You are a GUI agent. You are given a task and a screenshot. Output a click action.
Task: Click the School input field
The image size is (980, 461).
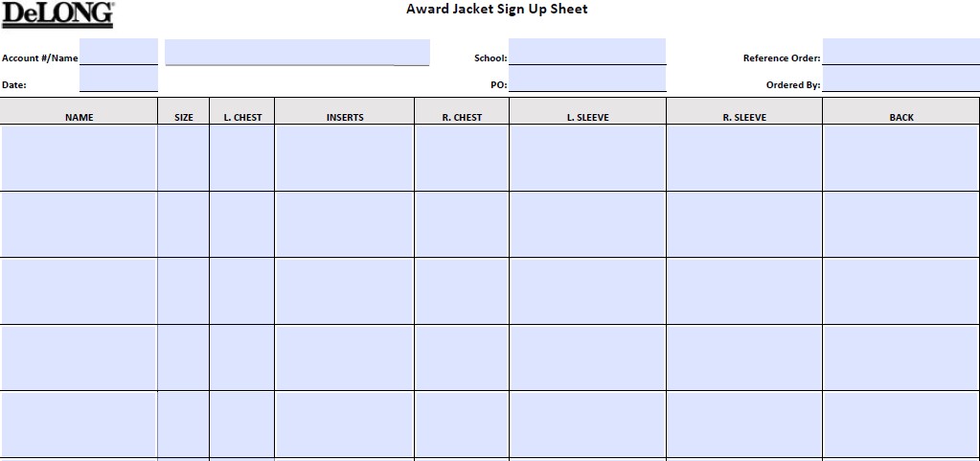tap(586, 52)
